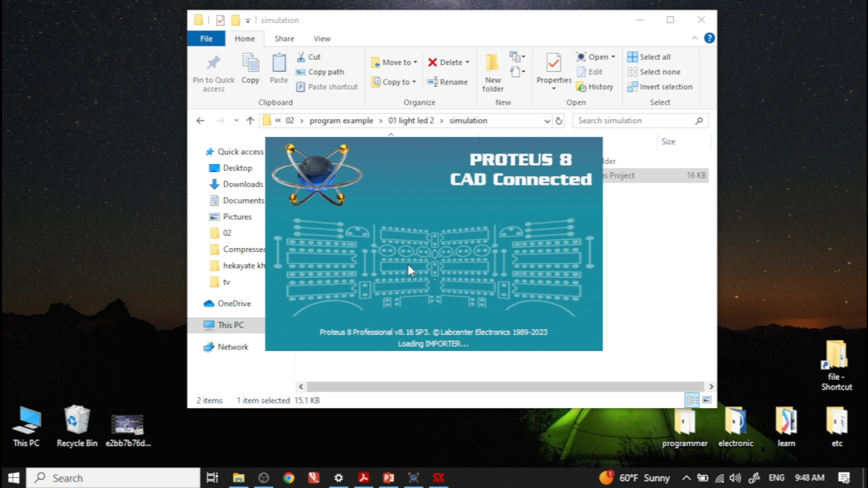Open the address bar history dropdown

(547, 121)
